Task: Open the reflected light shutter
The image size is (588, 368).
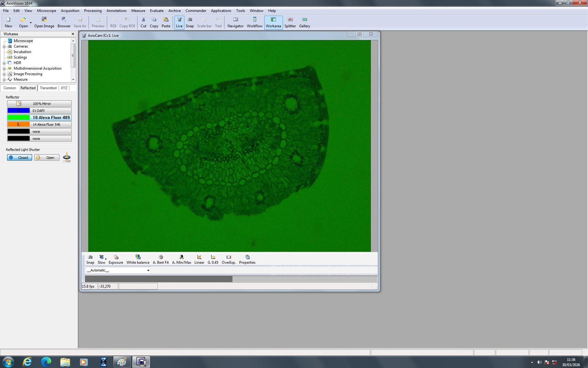Action: 47,157
